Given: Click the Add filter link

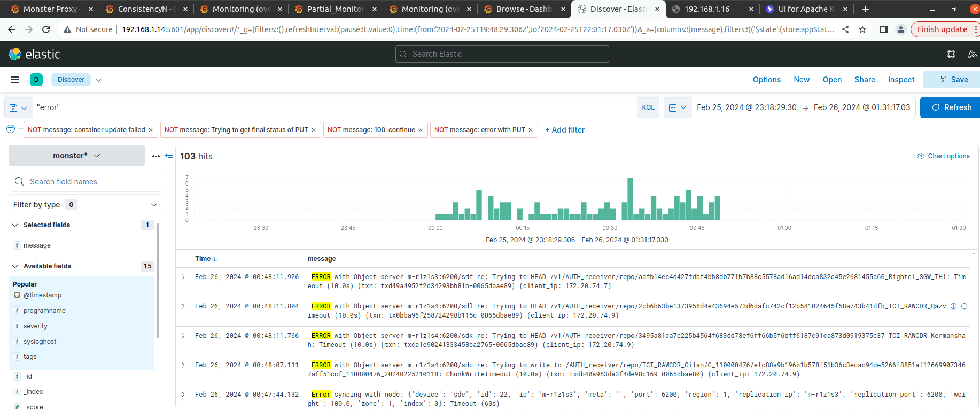Looking at the screenshot, I should tap(565, 130).
